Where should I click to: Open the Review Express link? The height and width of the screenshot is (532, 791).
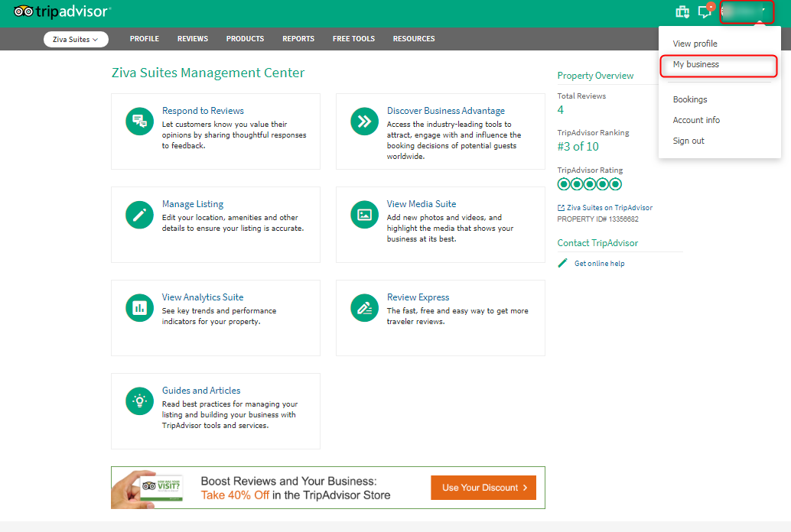point(418,297)
